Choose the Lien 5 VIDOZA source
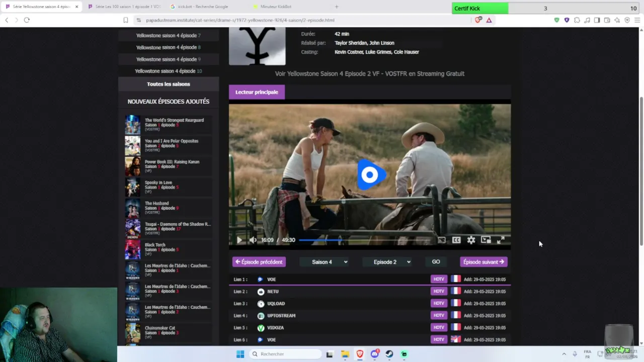Viewport: 644px width, 362px height. pos(370,328)
